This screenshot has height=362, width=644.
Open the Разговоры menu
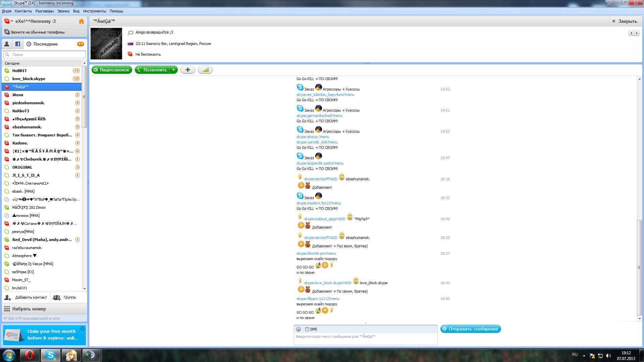45,11
